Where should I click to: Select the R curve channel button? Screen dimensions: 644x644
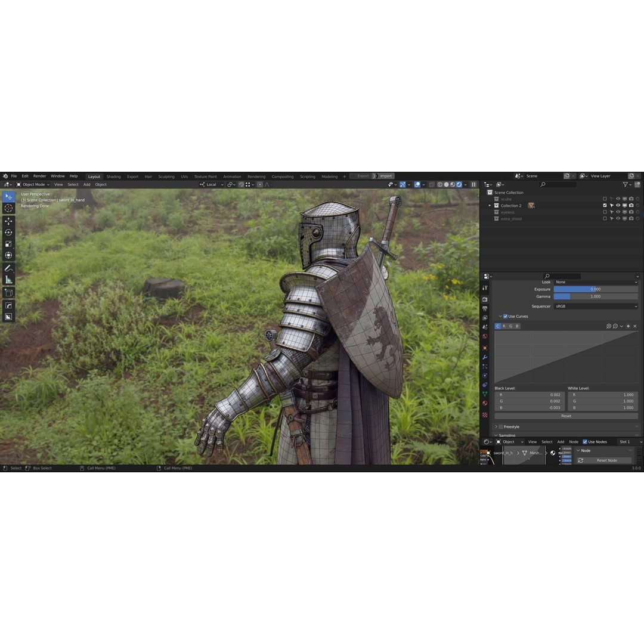coord(504,326)
